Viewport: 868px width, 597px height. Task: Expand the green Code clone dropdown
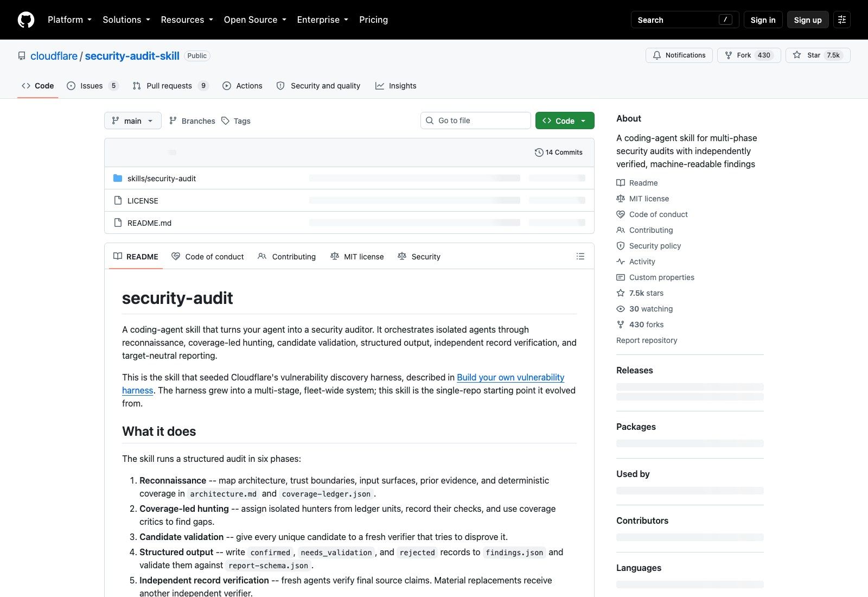(x=565, y=120)
